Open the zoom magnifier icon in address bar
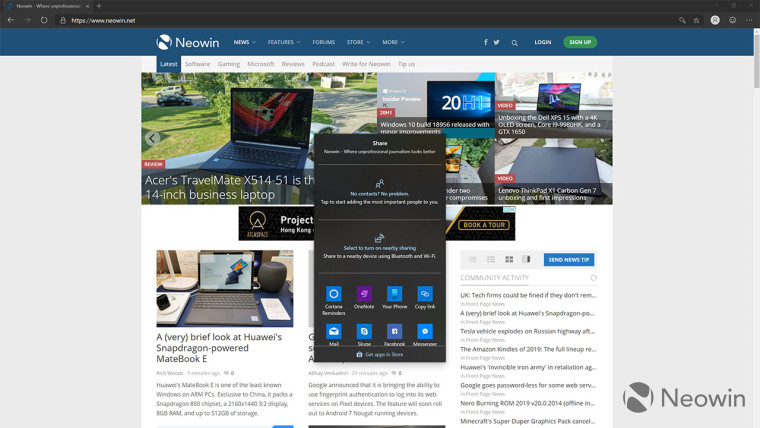Viewport: 760px width, 428px height. pyautogui.click(x=682, y=20)
